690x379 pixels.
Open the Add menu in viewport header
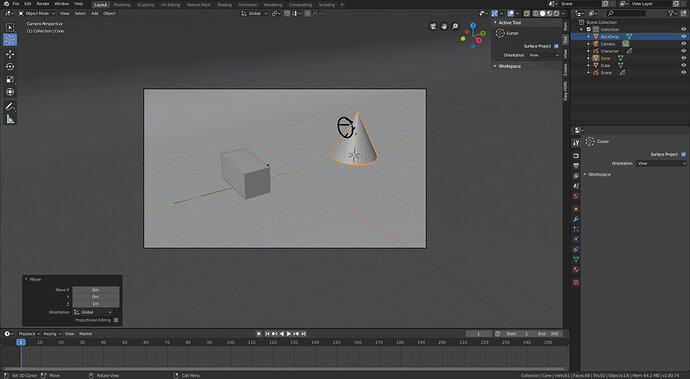click(95, 14)
